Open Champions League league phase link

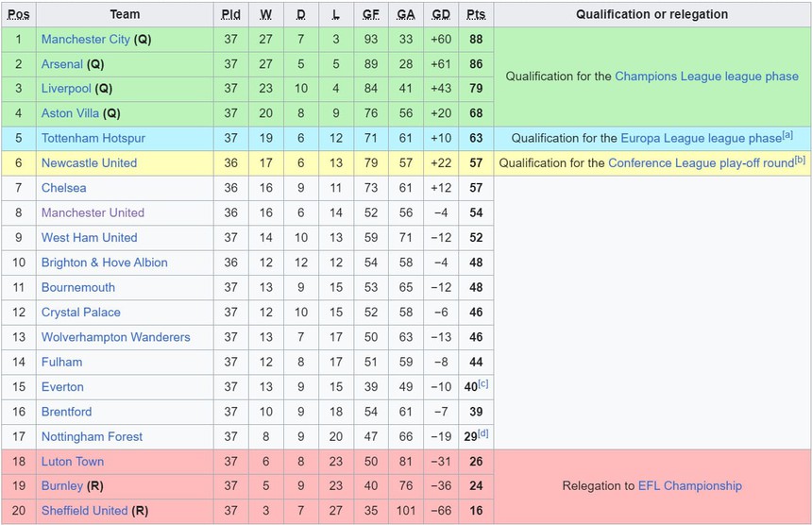pos(706,76)
